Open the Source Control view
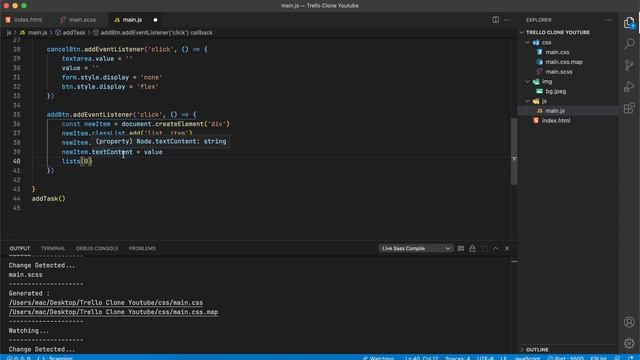The image size is (640, 360). pyautogui.click(x=629, y=65)
